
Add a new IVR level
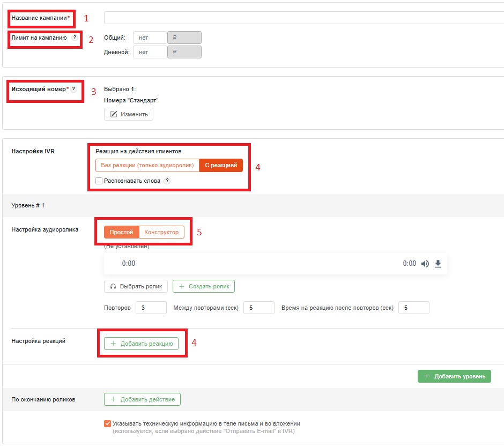point(454,376)
